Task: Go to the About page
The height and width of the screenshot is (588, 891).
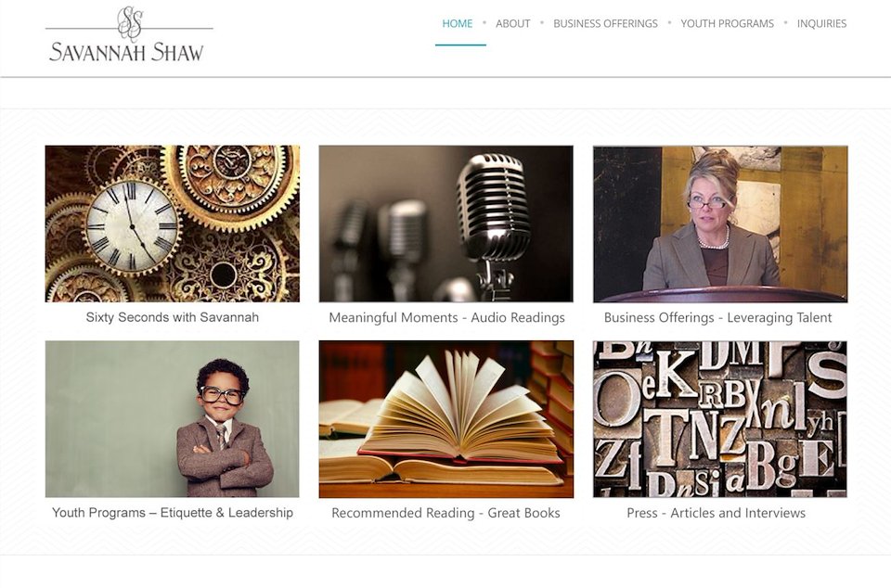Action: pyautogui.click(x=512, y=24)
